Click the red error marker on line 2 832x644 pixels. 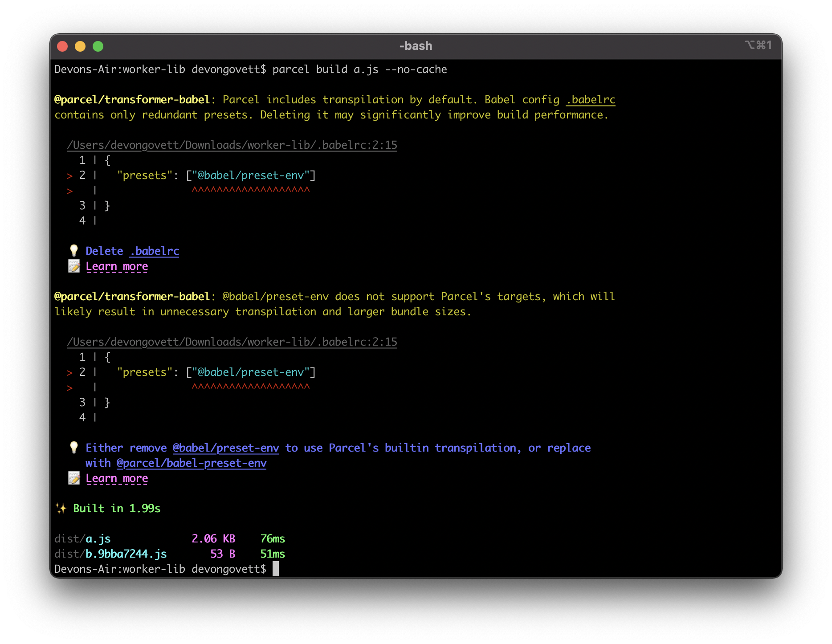pyautogui.click(x=69, y=175)
